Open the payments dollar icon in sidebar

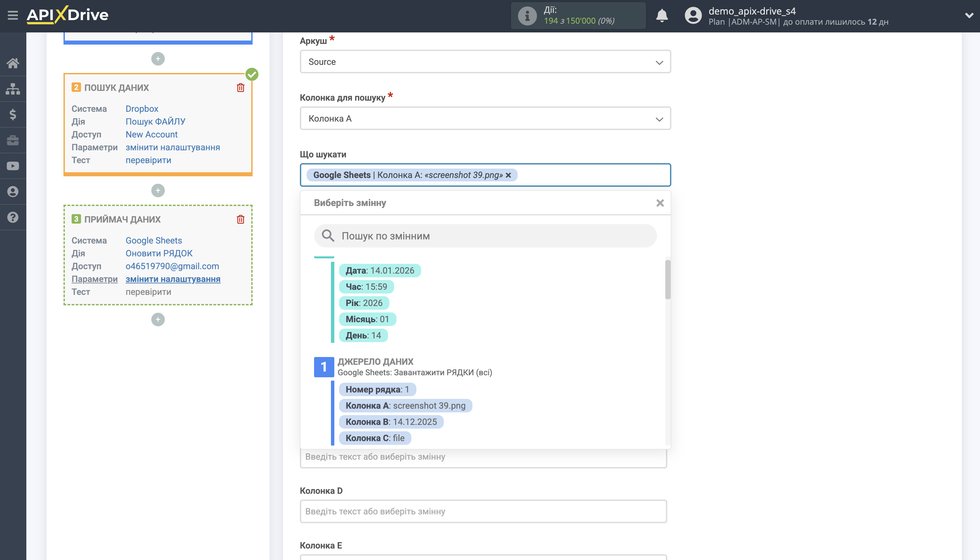13,114
